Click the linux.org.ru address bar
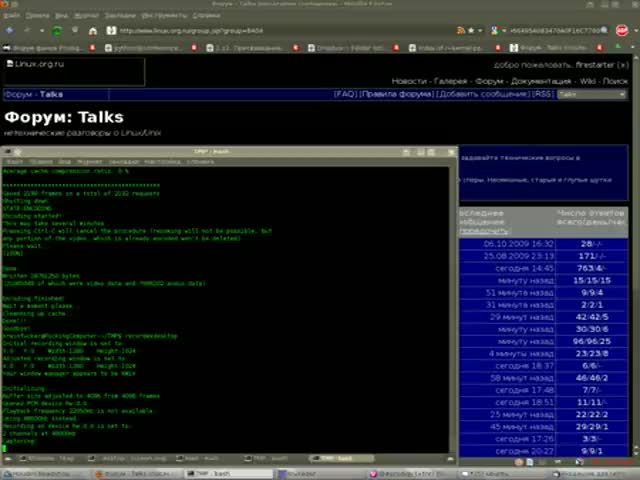 point(300,31)
